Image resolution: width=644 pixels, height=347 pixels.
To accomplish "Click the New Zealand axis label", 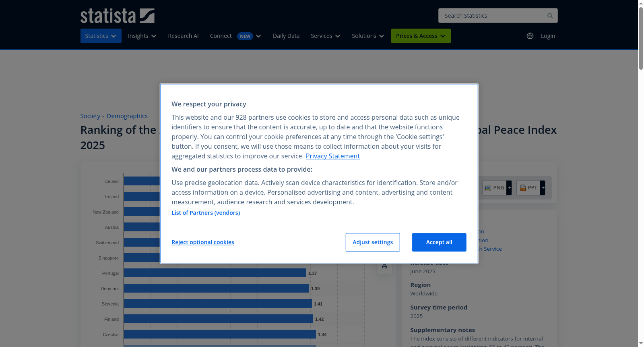I will tap(105, 212).
